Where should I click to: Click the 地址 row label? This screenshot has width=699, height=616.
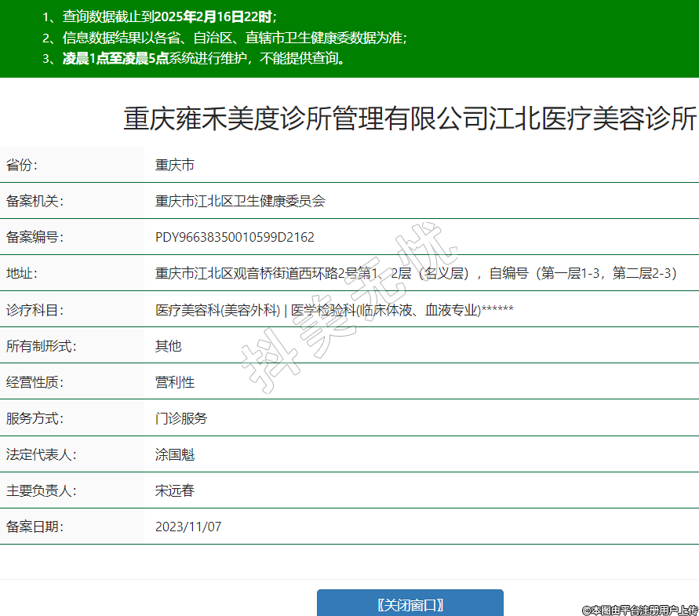pos(21,273)
